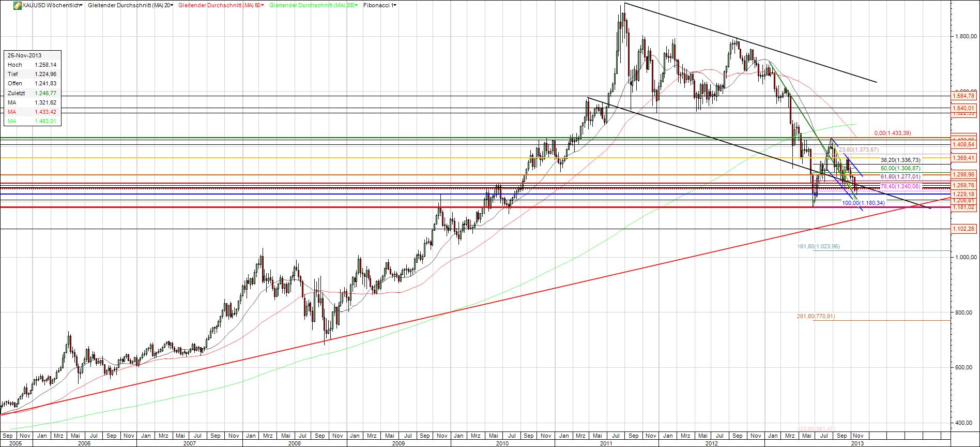The image size is (980, 447).
Task: Click the 2010 year label on time axis
Action: click(x=502, y=443)
